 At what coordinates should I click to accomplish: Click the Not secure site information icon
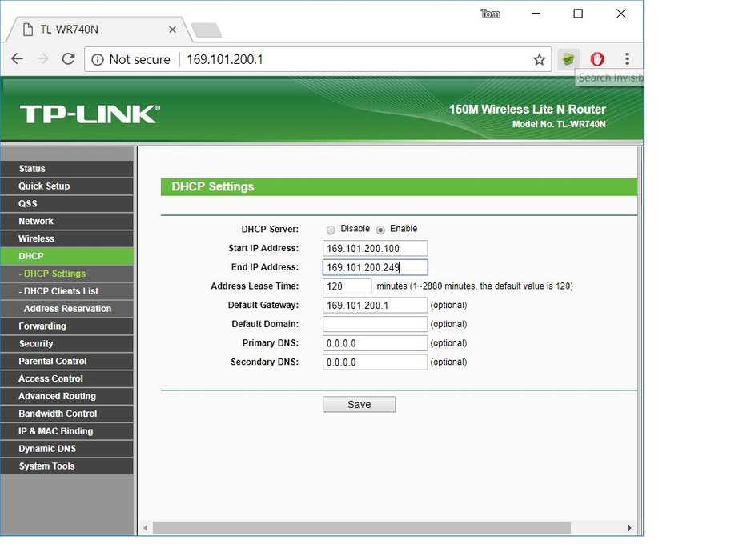[x=97, y=58]
